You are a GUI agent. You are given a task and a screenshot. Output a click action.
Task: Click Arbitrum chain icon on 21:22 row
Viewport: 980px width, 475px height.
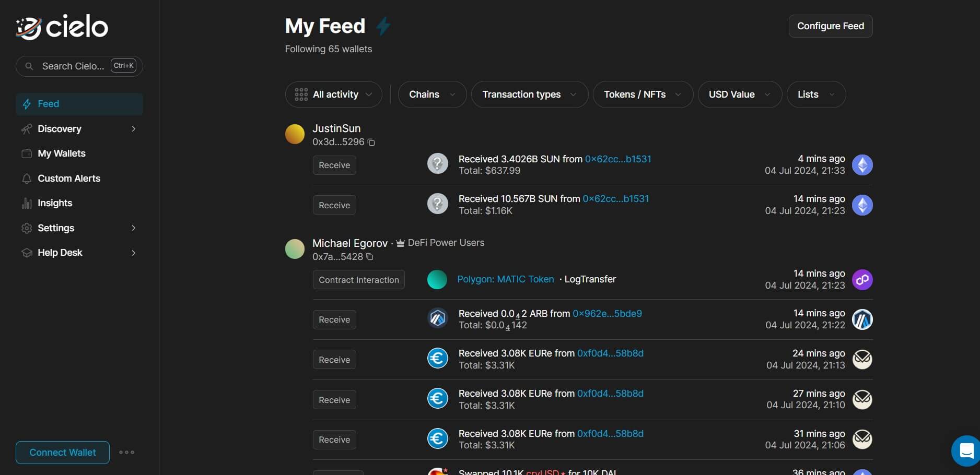coord(862,319)
